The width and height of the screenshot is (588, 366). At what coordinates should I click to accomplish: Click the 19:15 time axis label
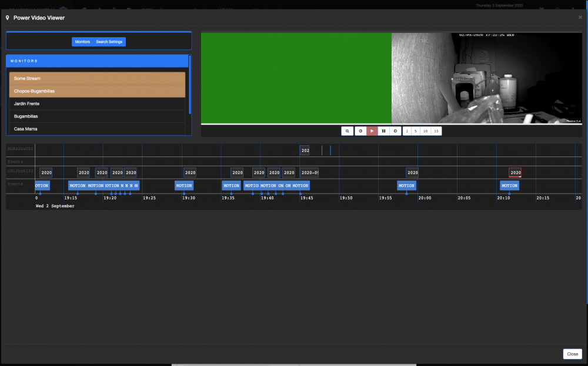tap(71, 198)
